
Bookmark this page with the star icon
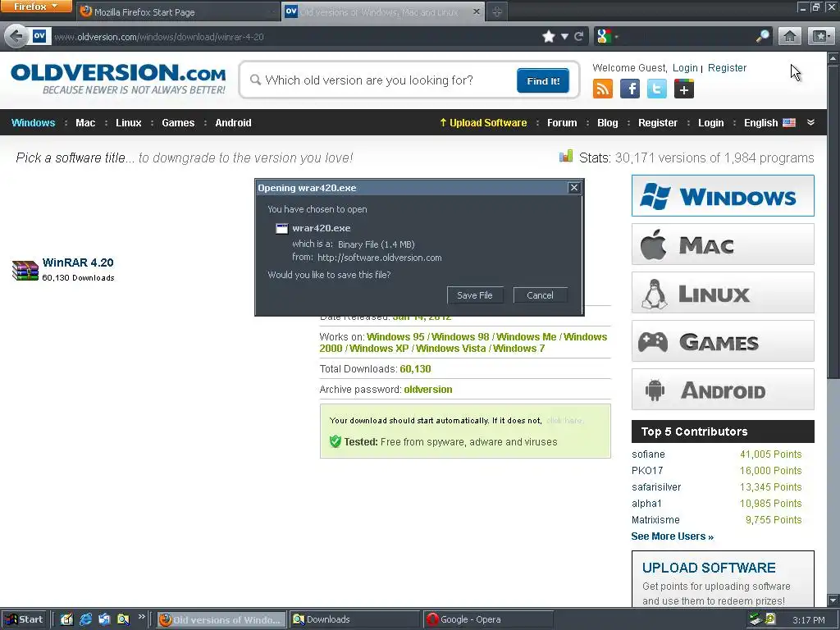(549, 36)
